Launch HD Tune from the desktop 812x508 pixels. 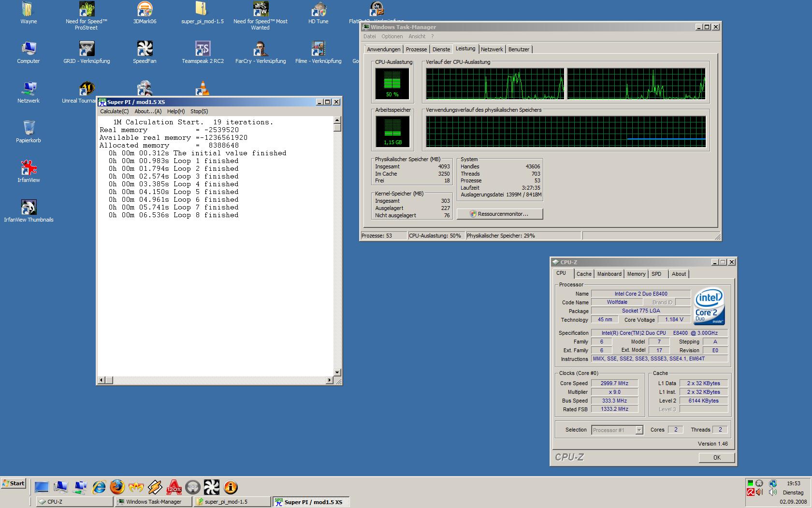[x=318, y=10]
